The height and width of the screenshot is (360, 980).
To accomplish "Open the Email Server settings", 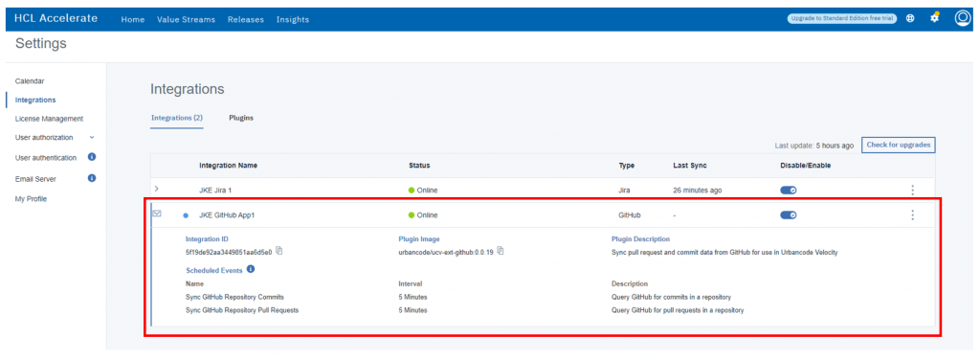I will [35, 179].
